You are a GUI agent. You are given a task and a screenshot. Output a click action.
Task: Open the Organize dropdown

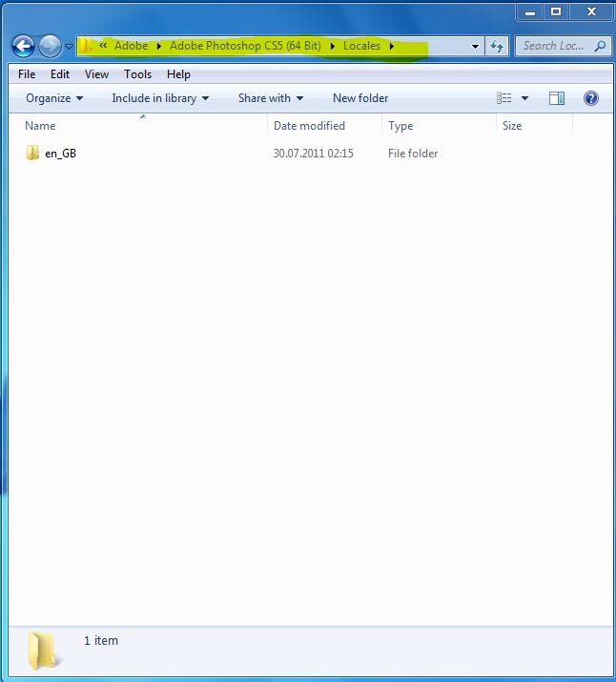54,98
